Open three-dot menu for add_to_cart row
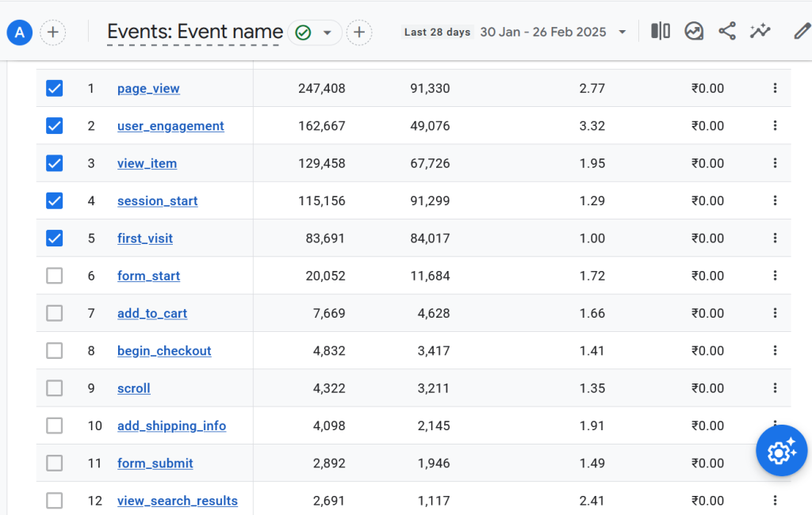 tap(775, 314)
